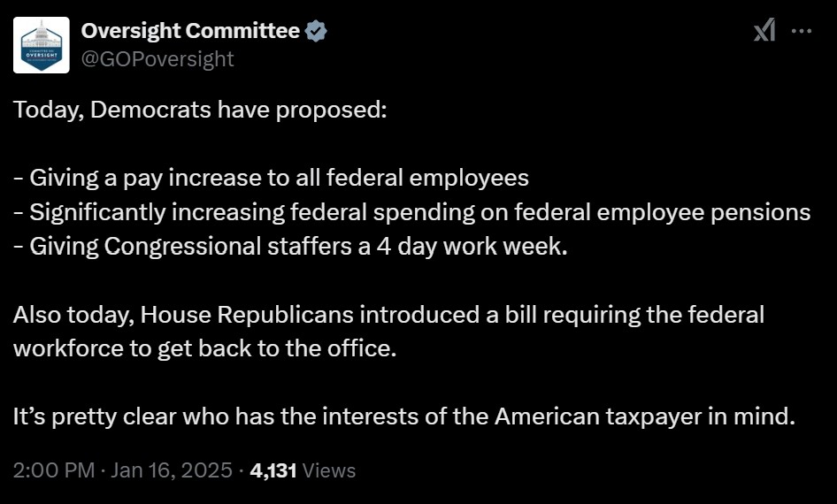Screen dimensions: 837x504
Task: Click the @GOPoversight handle
Action: pyautogui.click(x=157, y=58)
